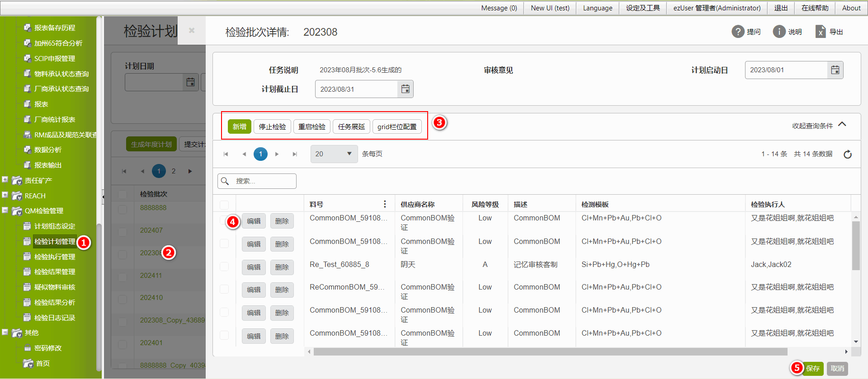
Task: Click the left sidebar vertical scrollbar
Action: (99, 298)
